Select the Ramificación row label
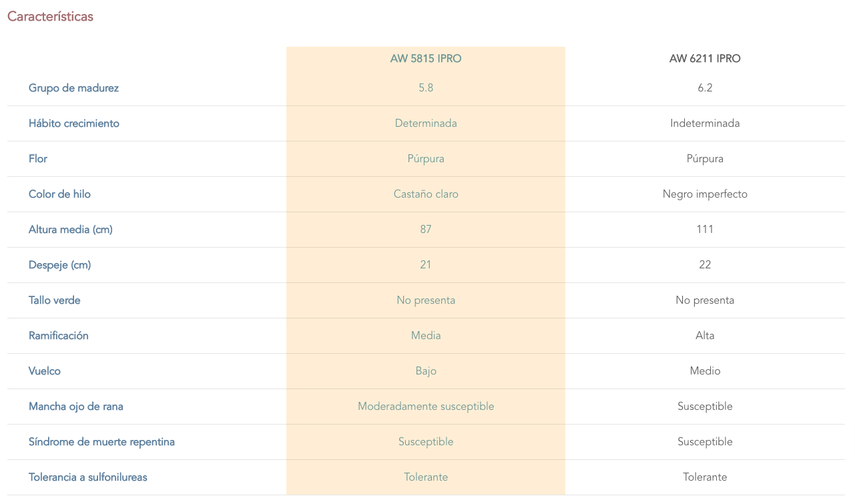The image size is (855, 504). point(58,336)
